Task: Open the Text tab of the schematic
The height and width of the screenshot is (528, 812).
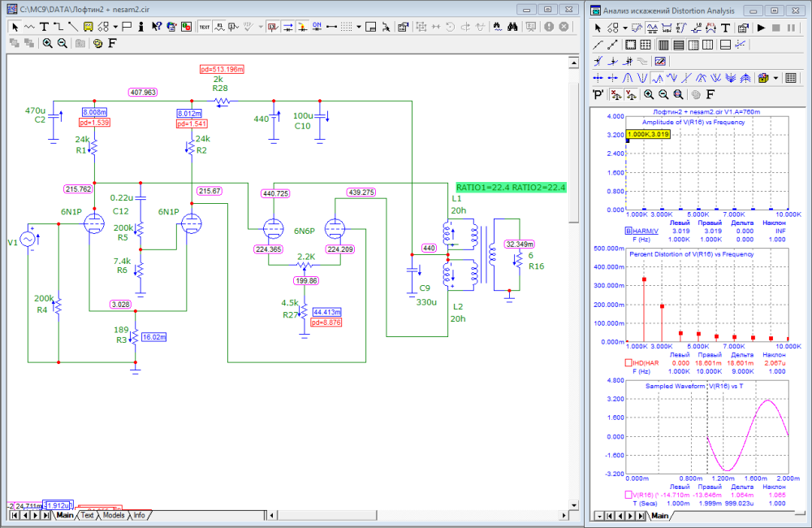Action: [x=87, y=515]
